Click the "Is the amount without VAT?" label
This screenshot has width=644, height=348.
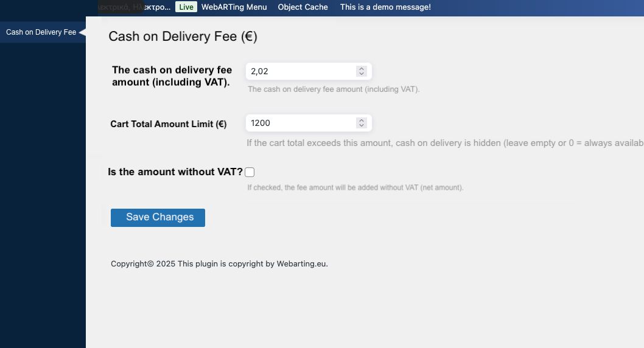(175, 172)
